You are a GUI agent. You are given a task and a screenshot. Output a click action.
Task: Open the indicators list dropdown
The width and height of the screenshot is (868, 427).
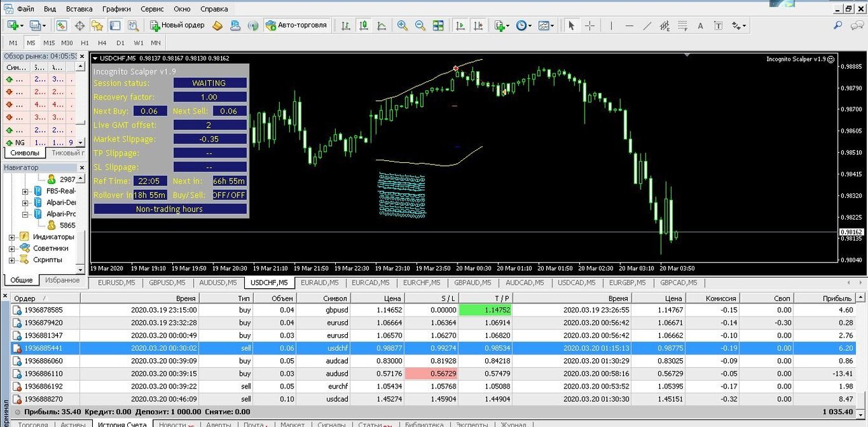502,26
